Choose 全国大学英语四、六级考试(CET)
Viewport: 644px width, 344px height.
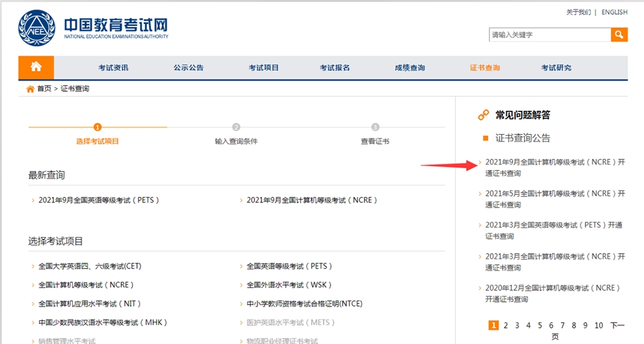(90, 266)
